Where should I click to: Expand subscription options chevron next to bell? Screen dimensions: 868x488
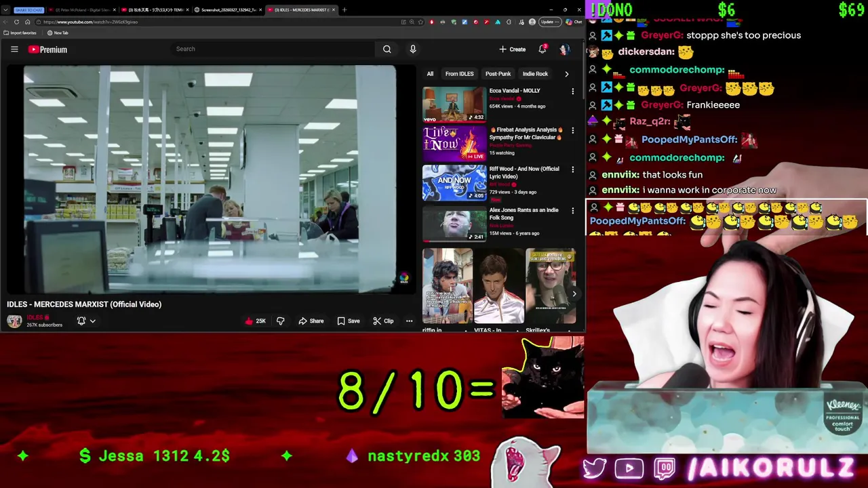coord(92,321)
